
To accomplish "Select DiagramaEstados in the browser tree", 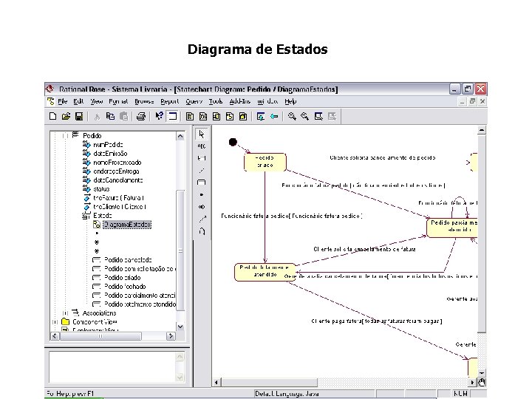I will (127, 225).
